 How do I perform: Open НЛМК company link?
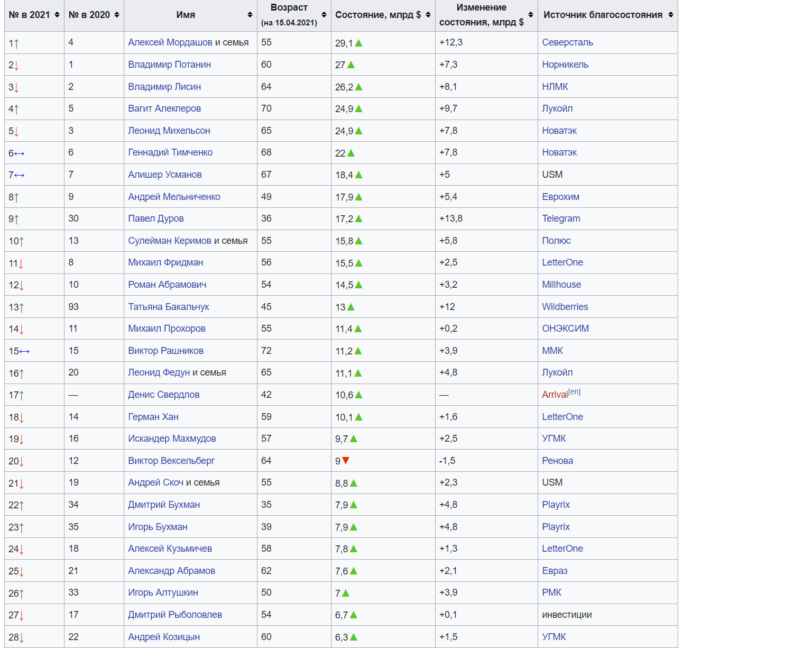555,87
